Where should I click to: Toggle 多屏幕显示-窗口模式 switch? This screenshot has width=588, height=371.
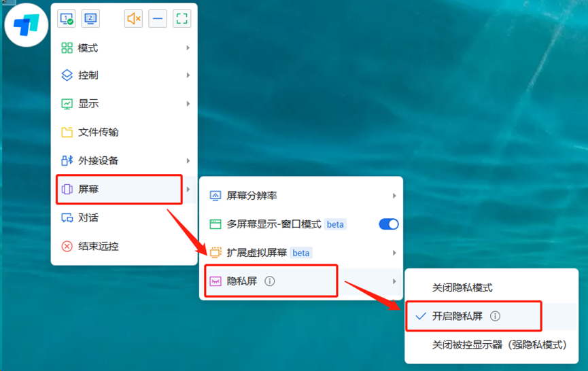tap(389, 224)
